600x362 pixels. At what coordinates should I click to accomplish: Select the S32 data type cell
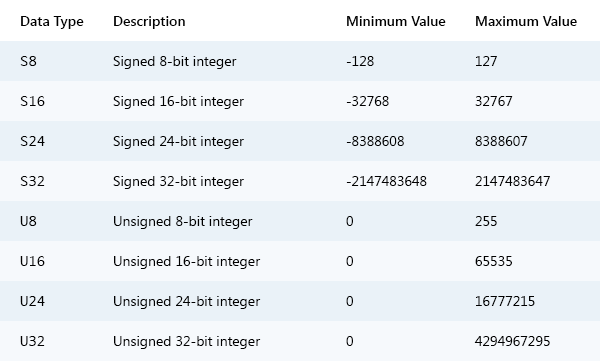tap(33, 181)
